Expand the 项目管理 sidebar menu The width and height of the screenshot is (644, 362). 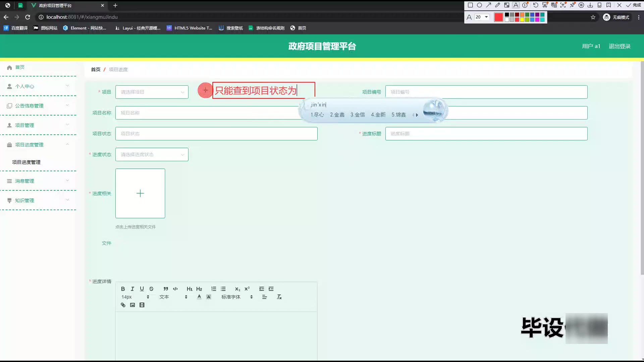[x=38, y=125]
